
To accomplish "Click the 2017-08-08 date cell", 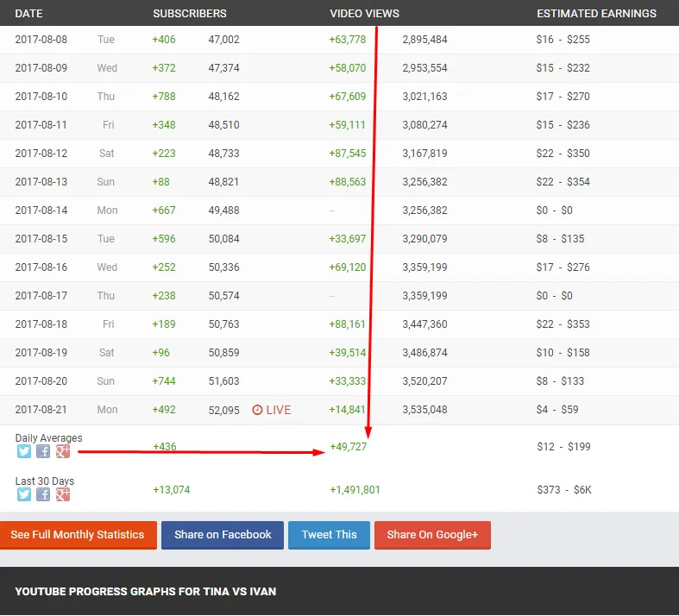I will pos(41,40).
